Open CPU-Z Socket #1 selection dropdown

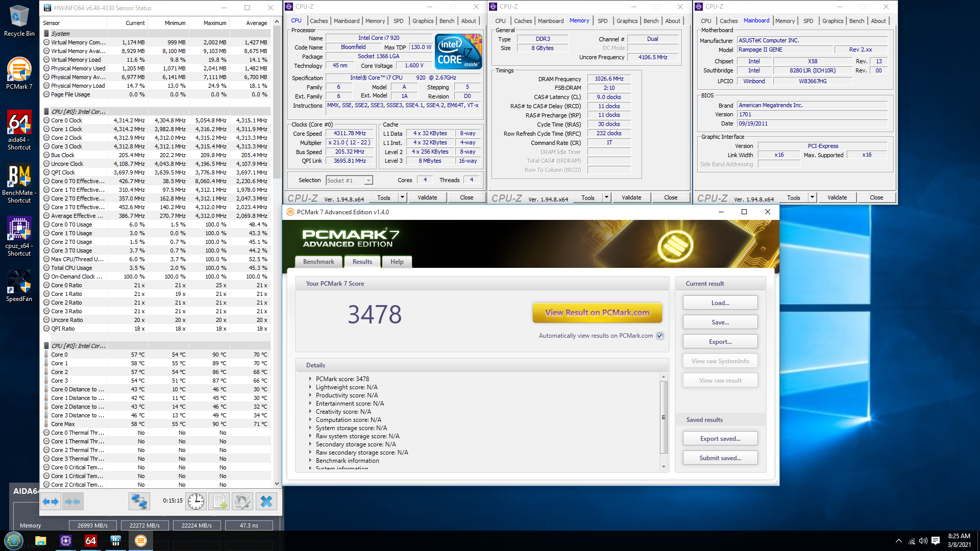click(x=350, y=180)
